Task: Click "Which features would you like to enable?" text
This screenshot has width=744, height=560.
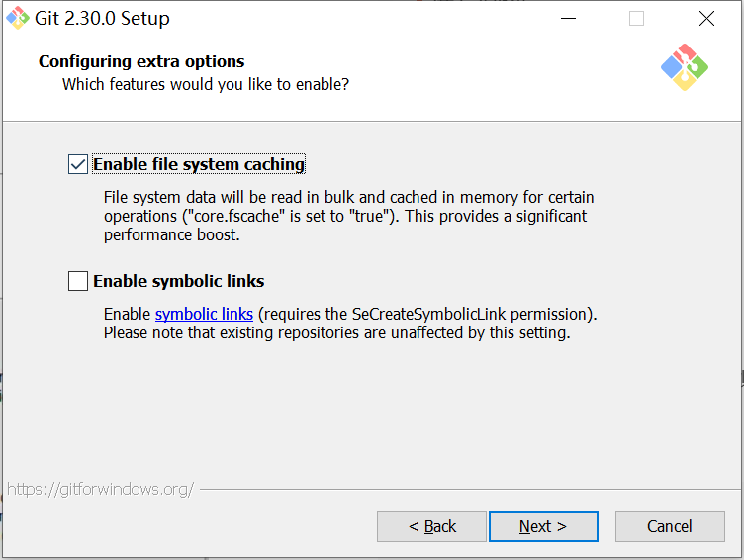Action: click(206, 84)
